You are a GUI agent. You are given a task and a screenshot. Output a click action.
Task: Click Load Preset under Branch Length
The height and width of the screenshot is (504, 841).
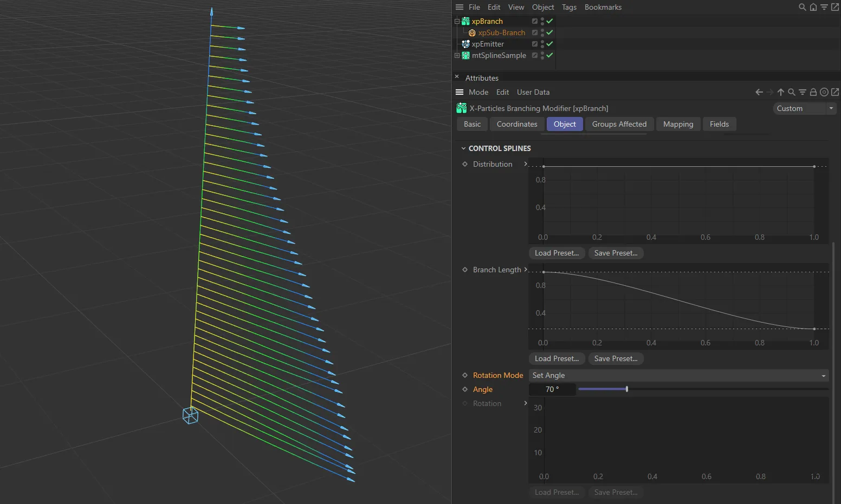point(557,358)
